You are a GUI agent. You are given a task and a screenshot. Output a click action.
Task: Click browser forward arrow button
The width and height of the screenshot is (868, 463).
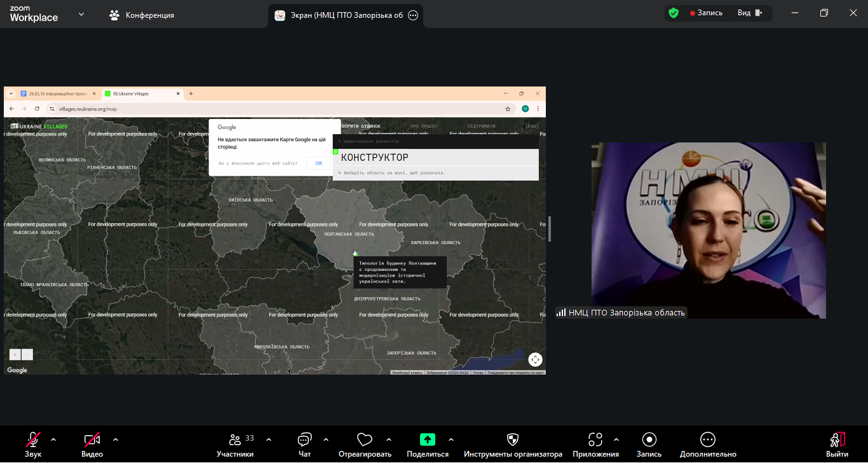pos(24,109)
